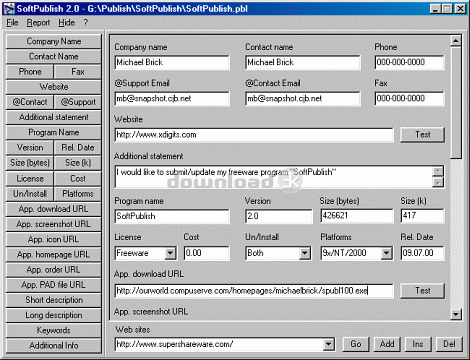The width and height of the screenshot is (470, 360).
Task: Focus the Size (k) field showing 417
Action: (x=423, y=216)
